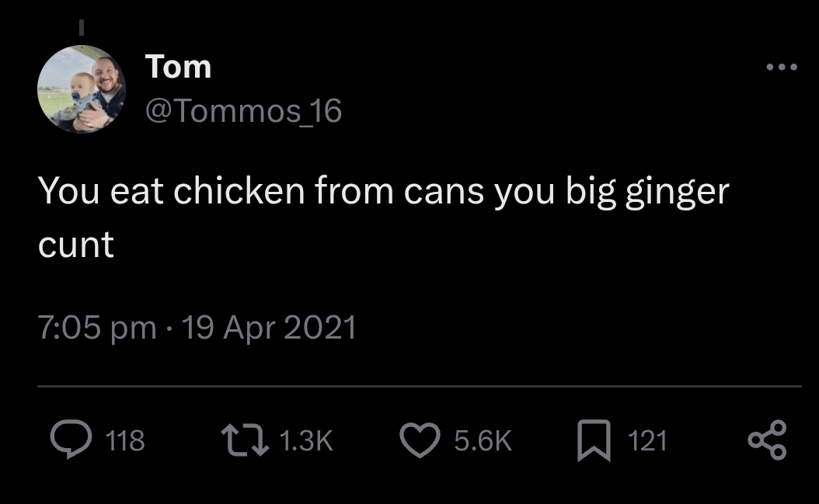Click the 121 bookmarks count
The height and width of the screenshot is (504, 819).
(646, 441)
